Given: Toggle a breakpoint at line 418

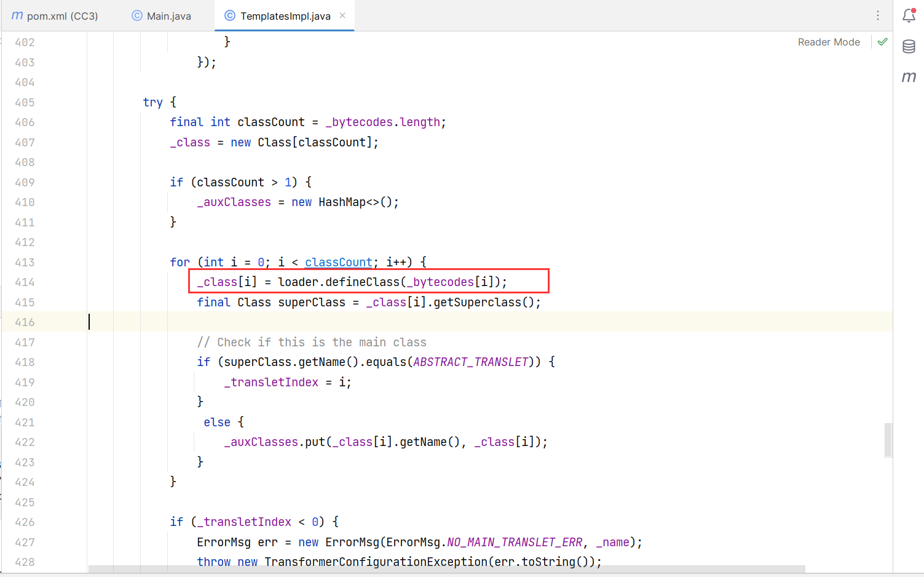Looking at the screenshot, I should 25,362.
